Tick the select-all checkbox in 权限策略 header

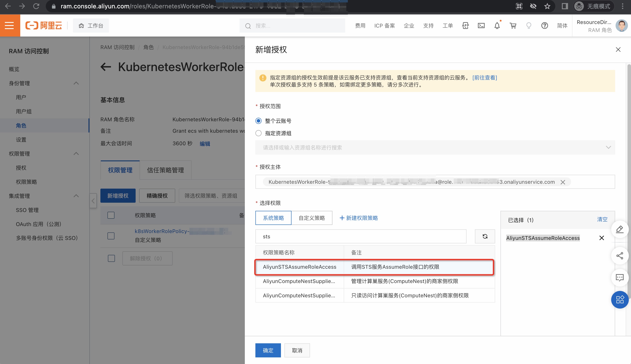pos(111,215)
